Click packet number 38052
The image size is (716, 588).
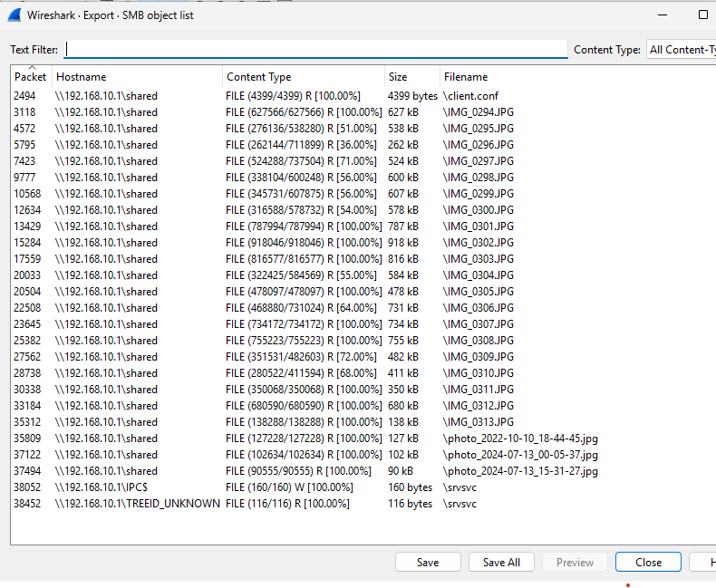[27, 487]
